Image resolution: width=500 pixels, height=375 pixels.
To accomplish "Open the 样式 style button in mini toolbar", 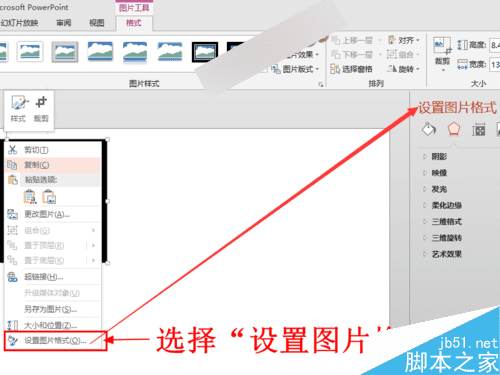I will click(x=18, y=109).
